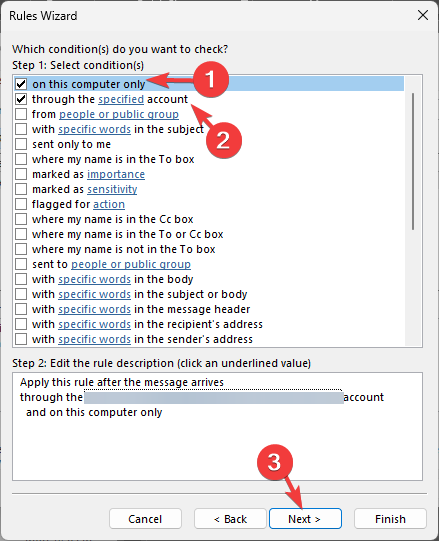Image resolution: width=439 pixels, height=541 pixels.
Task: Check 'from people or public group' box
Action: tap(21, 114)
